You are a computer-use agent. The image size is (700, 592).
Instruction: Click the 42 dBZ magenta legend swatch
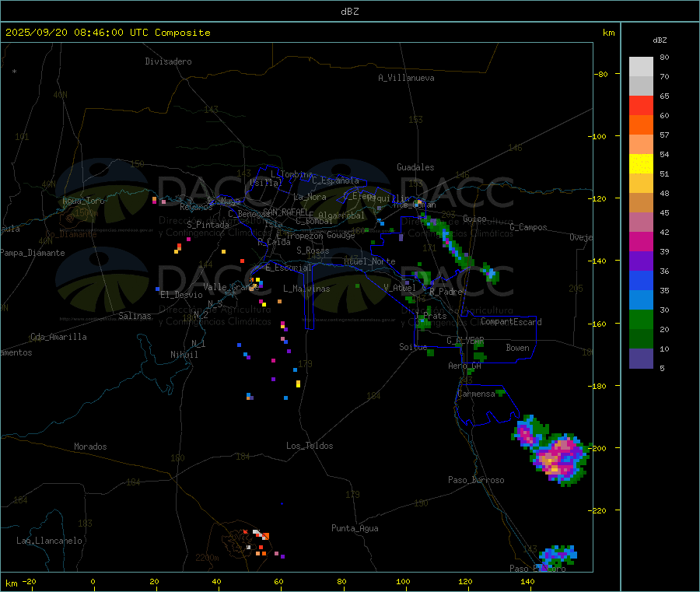(641, 241)
